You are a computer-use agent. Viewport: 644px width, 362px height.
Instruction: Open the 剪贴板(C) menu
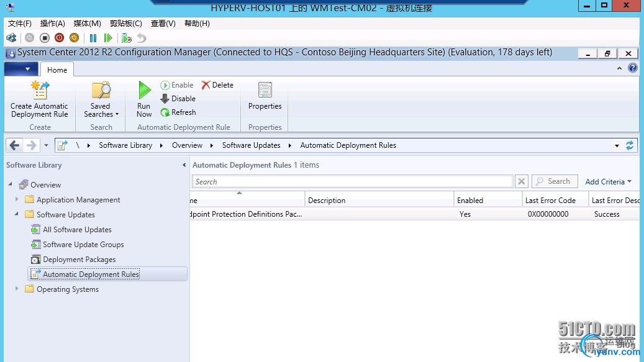coord(125,24)
